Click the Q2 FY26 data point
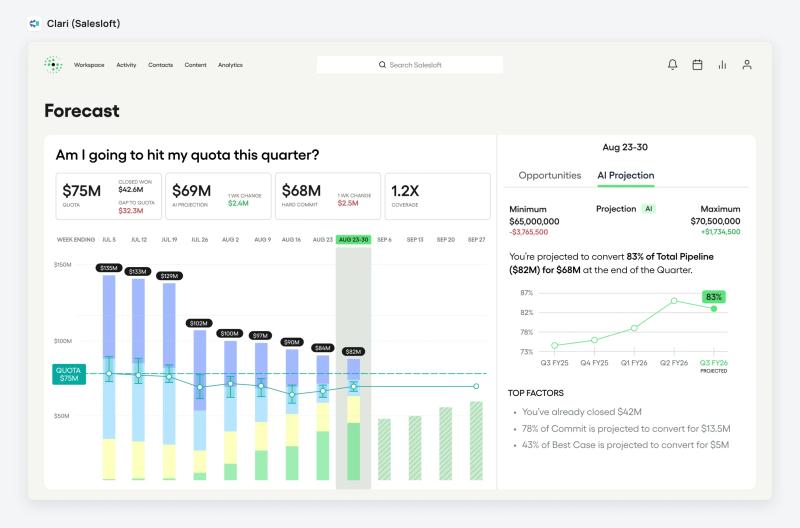The image size is (800, 528). (674, 301)
